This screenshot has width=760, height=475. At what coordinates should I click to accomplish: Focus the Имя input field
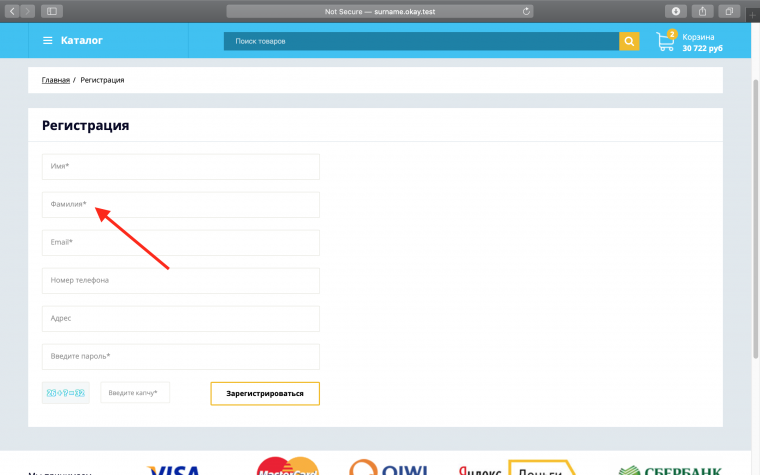pos(180,167)
